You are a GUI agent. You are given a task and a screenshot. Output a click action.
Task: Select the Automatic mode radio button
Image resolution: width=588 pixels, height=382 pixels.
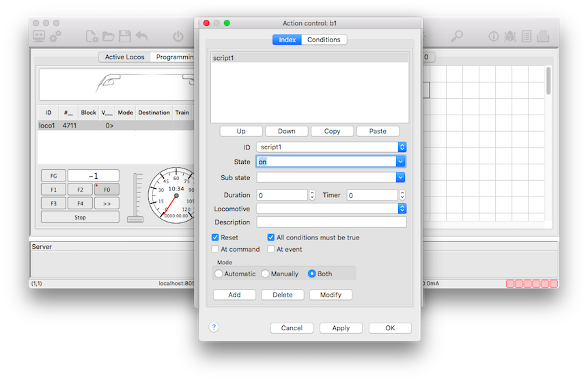(x=219, y=274)
